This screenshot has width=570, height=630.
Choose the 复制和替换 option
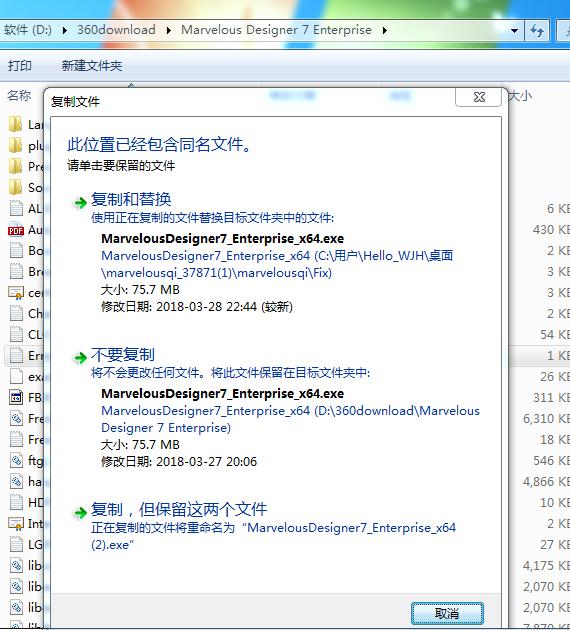(x=131, y=199)
